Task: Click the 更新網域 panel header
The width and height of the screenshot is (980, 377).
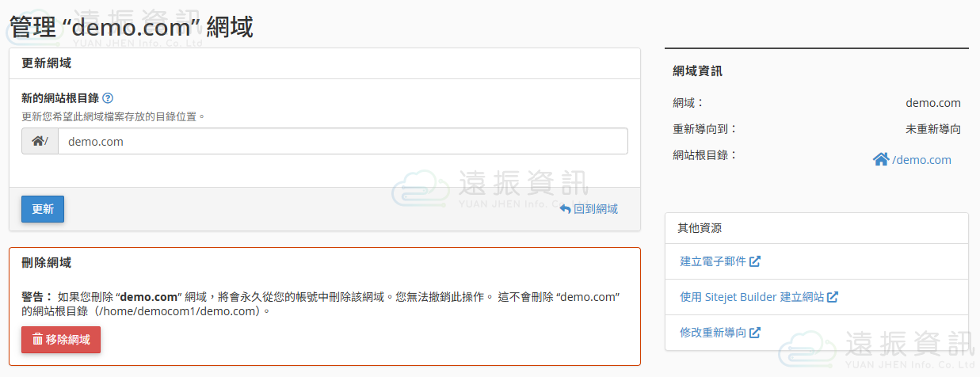Action: pyautogui.click(x=47, y=63)
